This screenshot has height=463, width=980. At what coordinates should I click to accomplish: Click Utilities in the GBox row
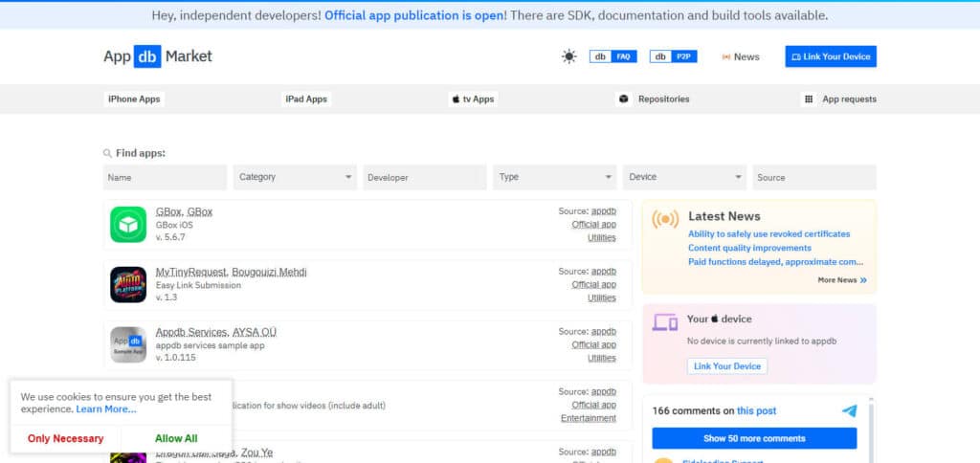pyautogui.click(x=602, y=237)
